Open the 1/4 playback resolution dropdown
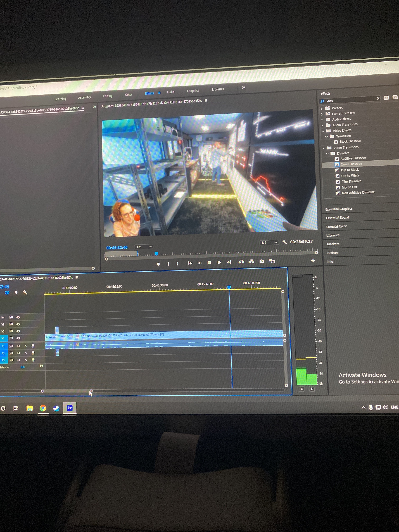This screenshot has height=532, width=399. coord(269,242)
